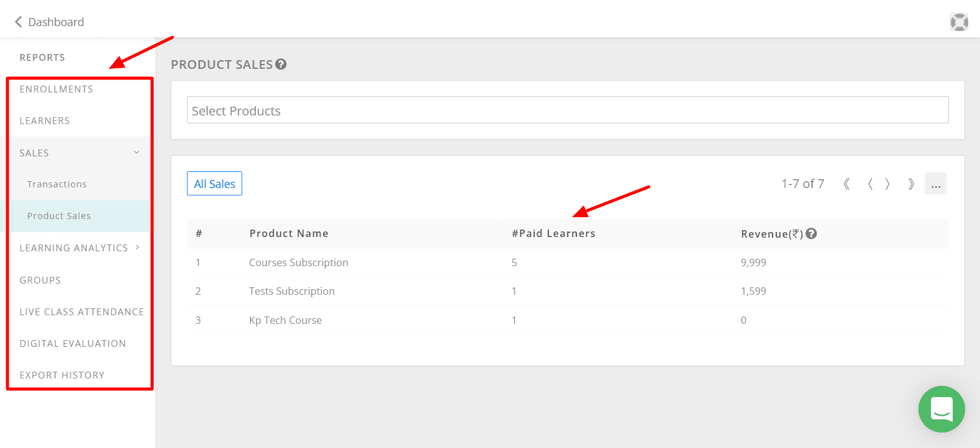
Task: Go to next page of results
Action: tap(888, 184)
